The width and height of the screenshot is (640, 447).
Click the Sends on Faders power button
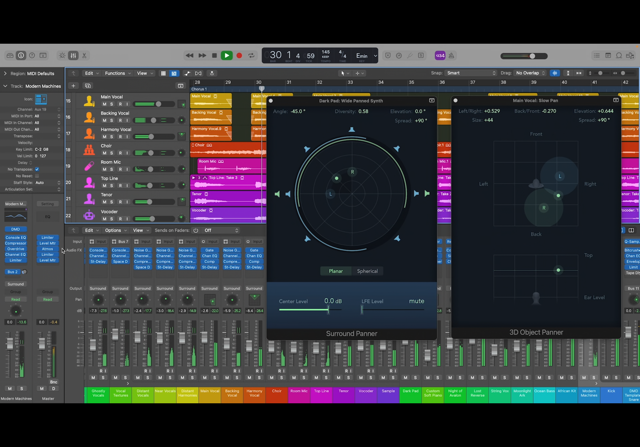(x=196, y=230)
